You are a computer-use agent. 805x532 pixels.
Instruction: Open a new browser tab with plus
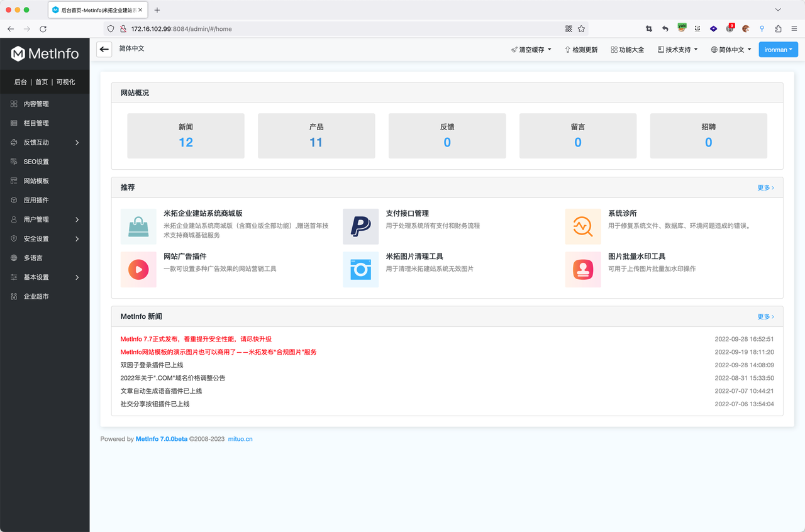pos(157,10)
